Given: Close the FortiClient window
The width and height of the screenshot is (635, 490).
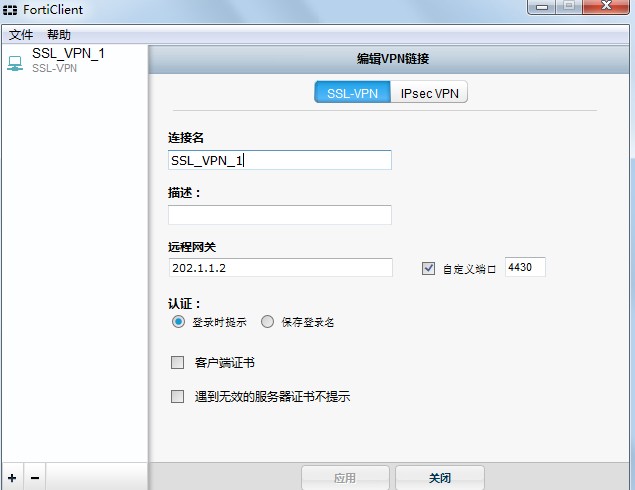Looking at the screenshot, I should [606, 6].
